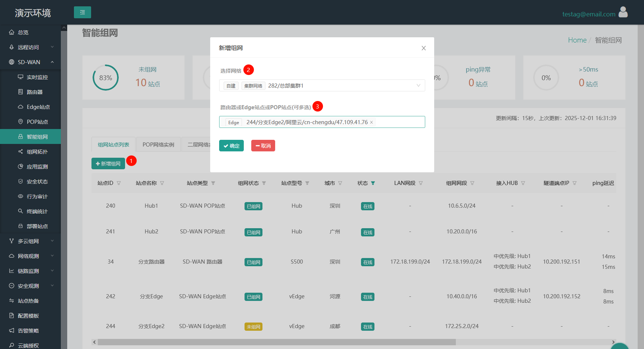The width and height of the screenshot is (644, 349).
Task: Click the 新增组网 add button
Action: click(x=108, y=164)
